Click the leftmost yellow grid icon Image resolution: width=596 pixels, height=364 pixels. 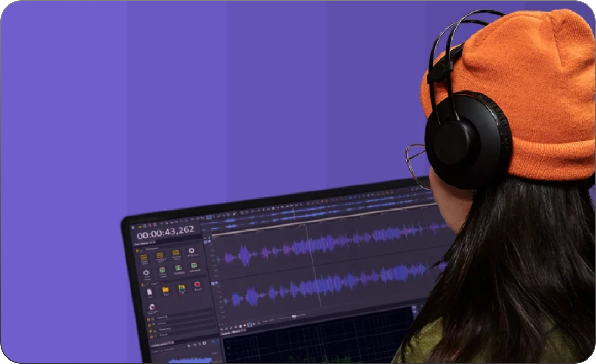143,258
